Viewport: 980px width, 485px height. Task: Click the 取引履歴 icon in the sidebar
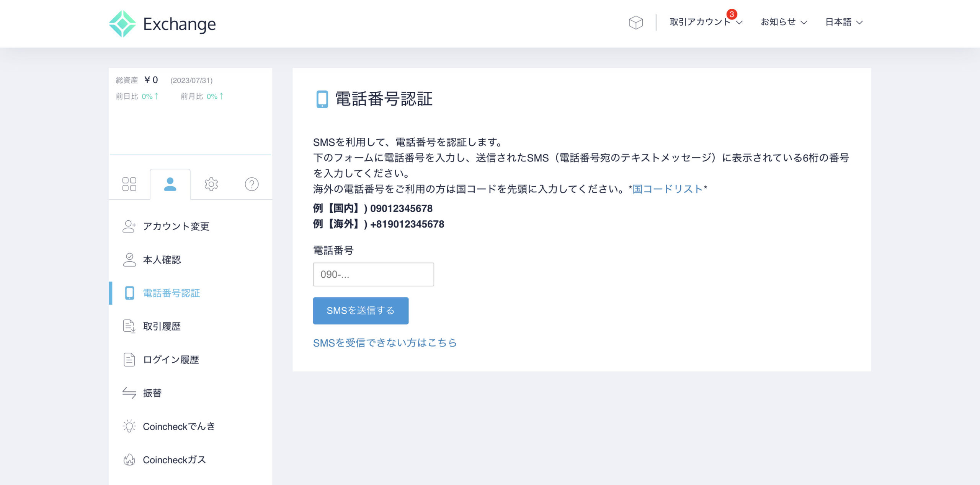tap(129, 326)
